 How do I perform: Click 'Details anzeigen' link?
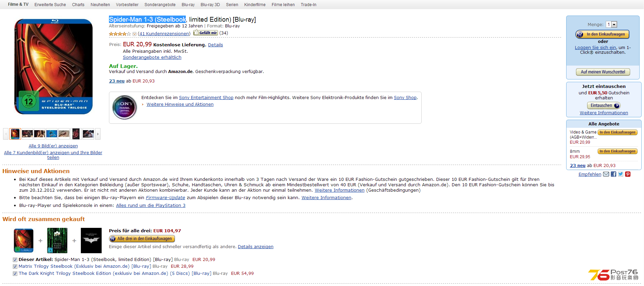click(x=256, y=247)
